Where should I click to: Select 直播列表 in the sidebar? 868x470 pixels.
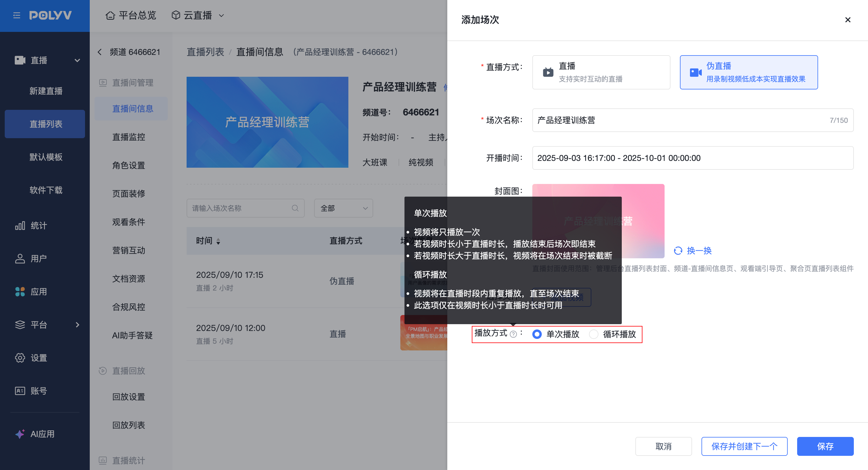[x=45, y=124]
